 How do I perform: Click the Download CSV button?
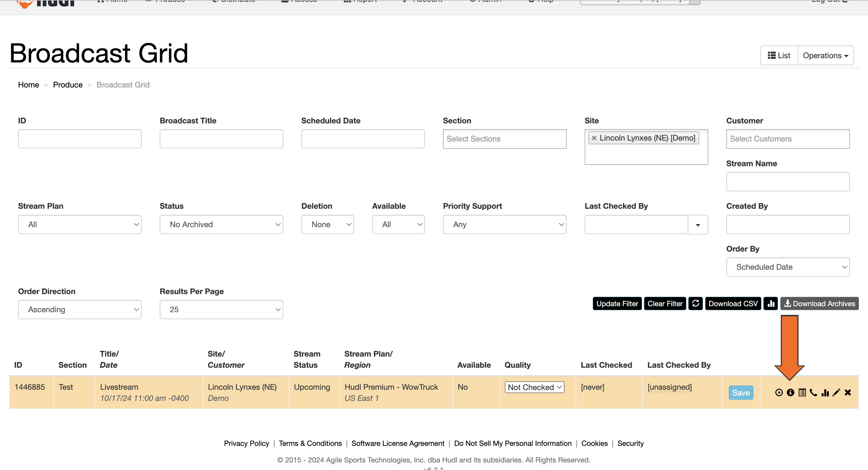[733, 303]
